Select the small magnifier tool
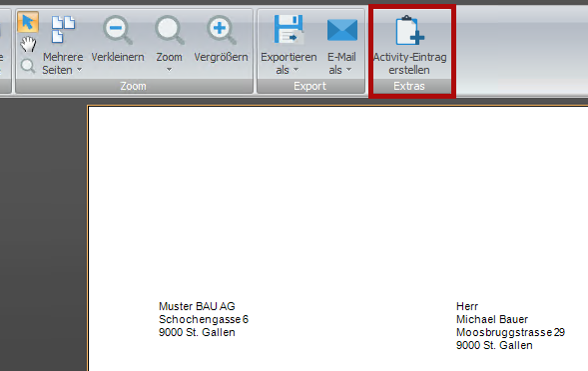588x371 pixels. tap(28, 66)
